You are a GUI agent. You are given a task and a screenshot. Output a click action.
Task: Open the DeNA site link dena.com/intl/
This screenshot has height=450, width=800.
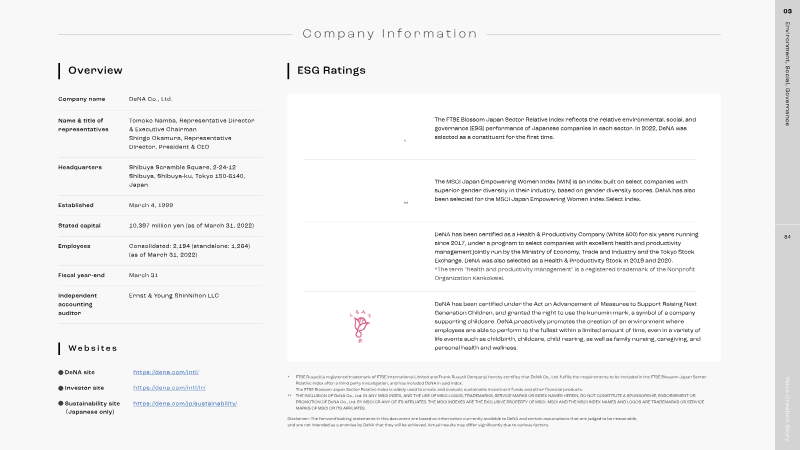pyautogui.click(x=166, y=372)
